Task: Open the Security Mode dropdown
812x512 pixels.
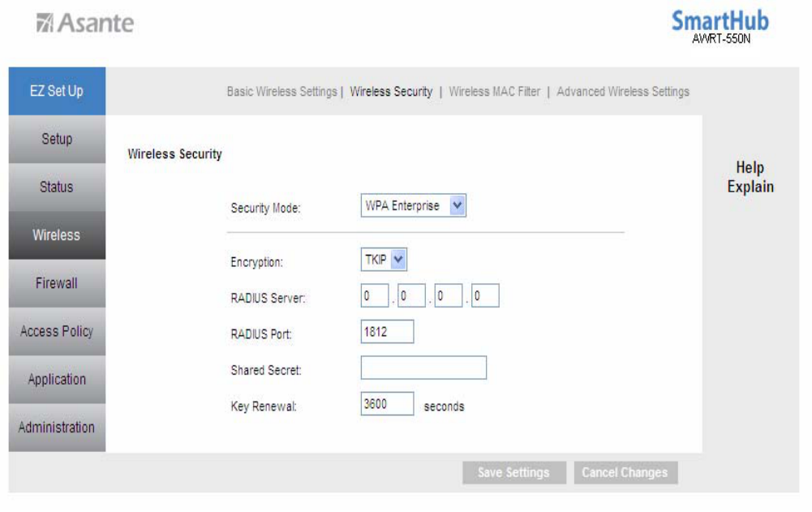Action: (414, 206)
